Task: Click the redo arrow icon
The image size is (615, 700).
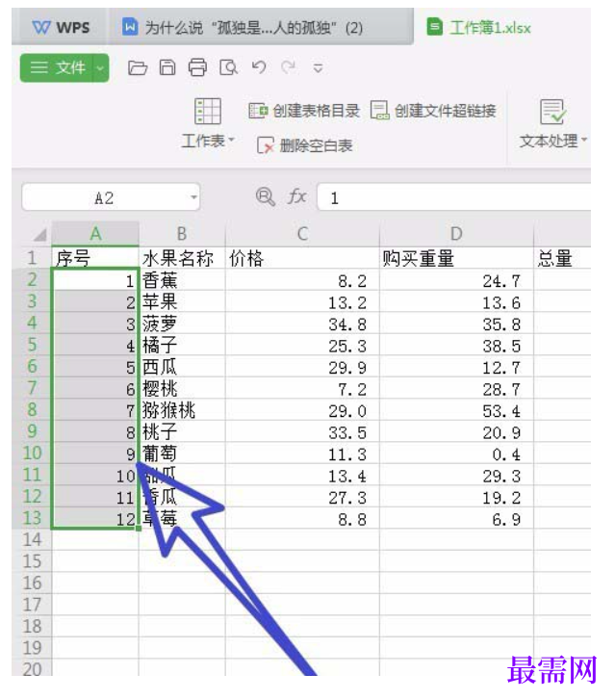Action: tap(289, 67)
